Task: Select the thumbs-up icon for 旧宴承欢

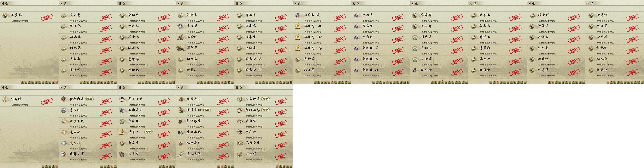Action: pyautogui.click(x=64, y=121)
